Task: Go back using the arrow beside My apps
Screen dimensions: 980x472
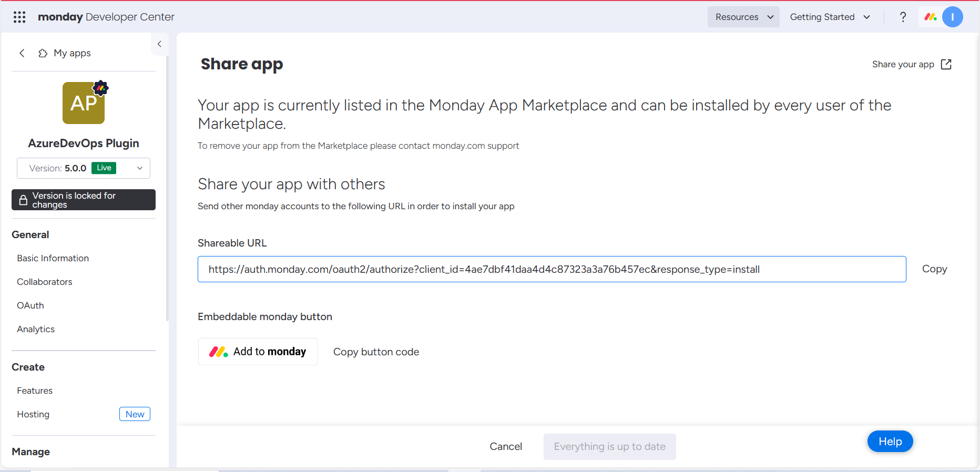Action: (22, 53)
